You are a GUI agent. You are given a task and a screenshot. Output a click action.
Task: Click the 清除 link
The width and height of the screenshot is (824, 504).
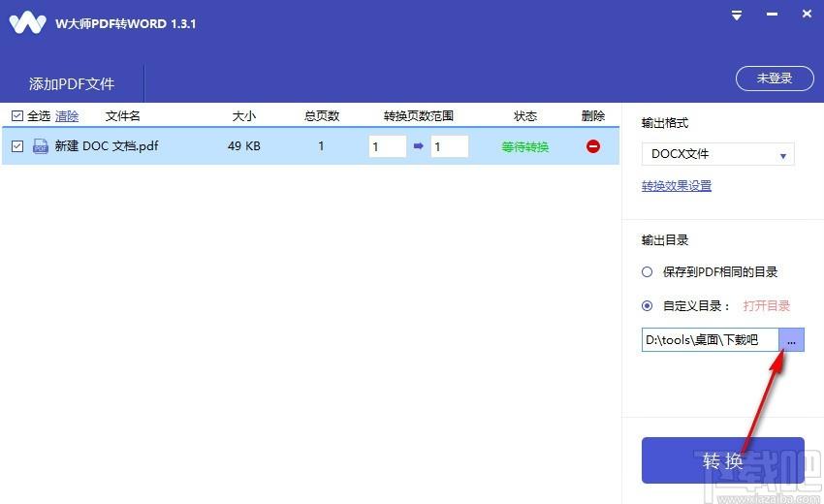tap(67, 115)
